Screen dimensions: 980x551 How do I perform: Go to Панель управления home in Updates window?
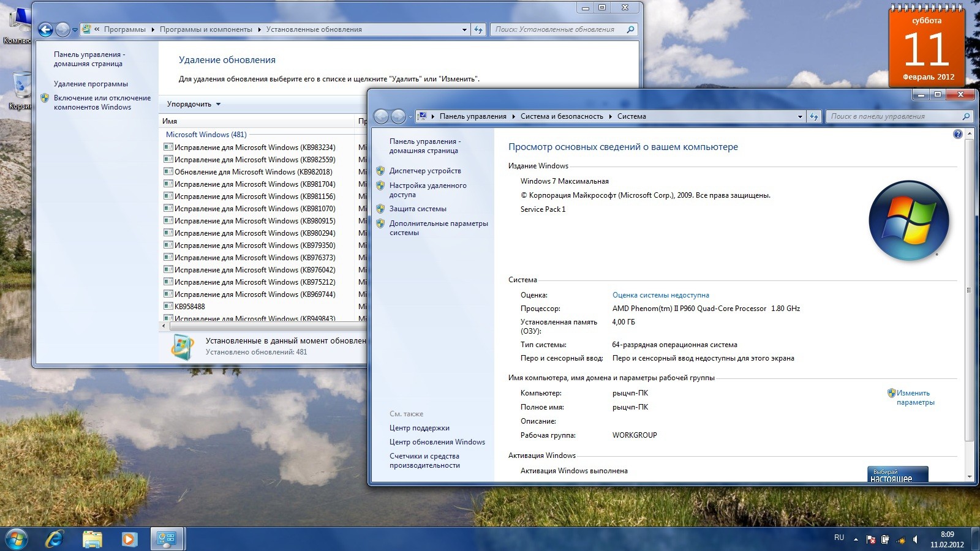point(89,59)
